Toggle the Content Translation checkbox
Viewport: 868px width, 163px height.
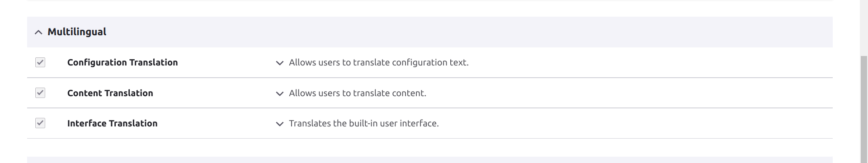coord(40,93)
